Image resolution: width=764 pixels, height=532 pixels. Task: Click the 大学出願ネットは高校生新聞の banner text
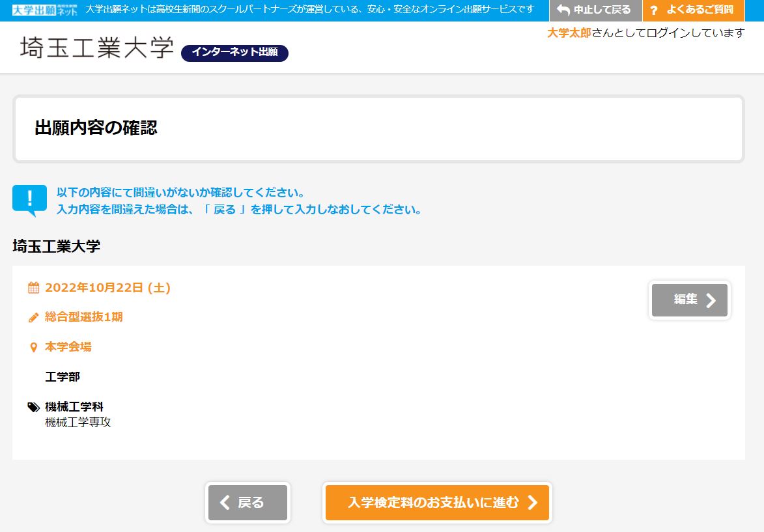[310, 10]
